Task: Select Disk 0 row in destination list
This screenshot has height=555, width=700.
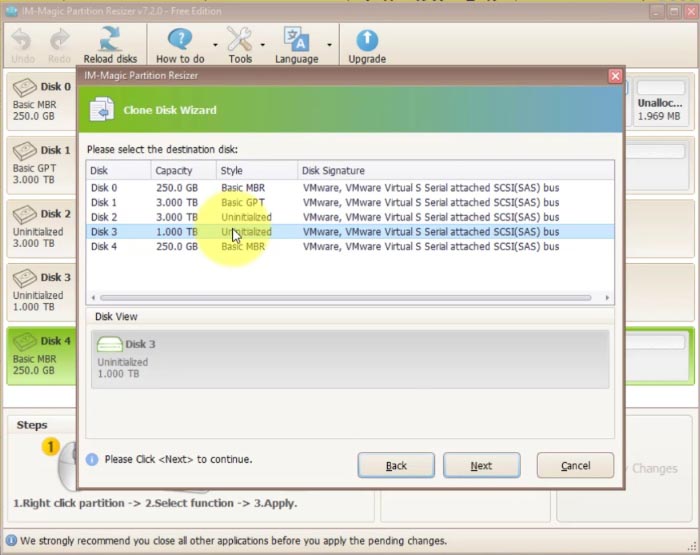Action: [350, 188]
